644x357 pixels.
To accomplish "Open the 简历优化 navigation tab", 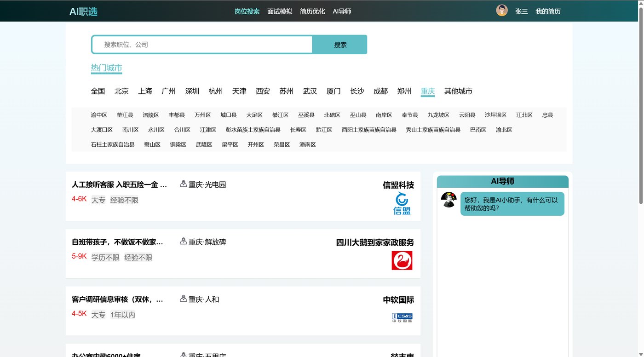I will 312,12.
